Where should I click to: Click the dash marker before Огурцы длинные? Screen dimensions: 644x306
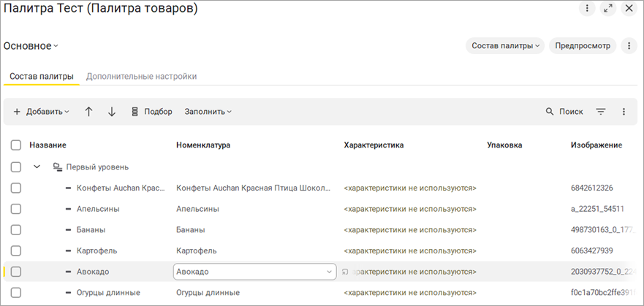coord(69,293)
